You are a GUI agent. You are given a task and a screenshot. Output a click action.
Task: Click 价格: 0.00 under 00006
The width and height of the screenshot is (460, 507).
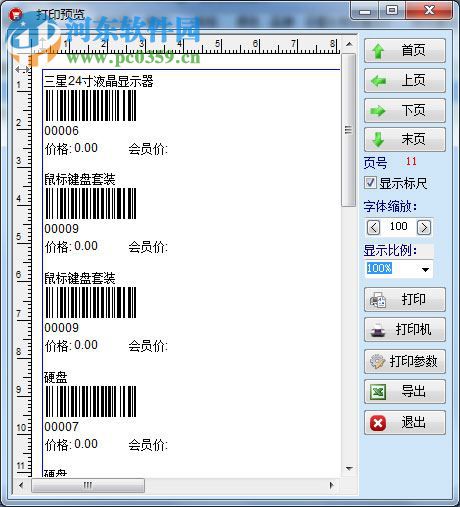click(x=71, y=148)
